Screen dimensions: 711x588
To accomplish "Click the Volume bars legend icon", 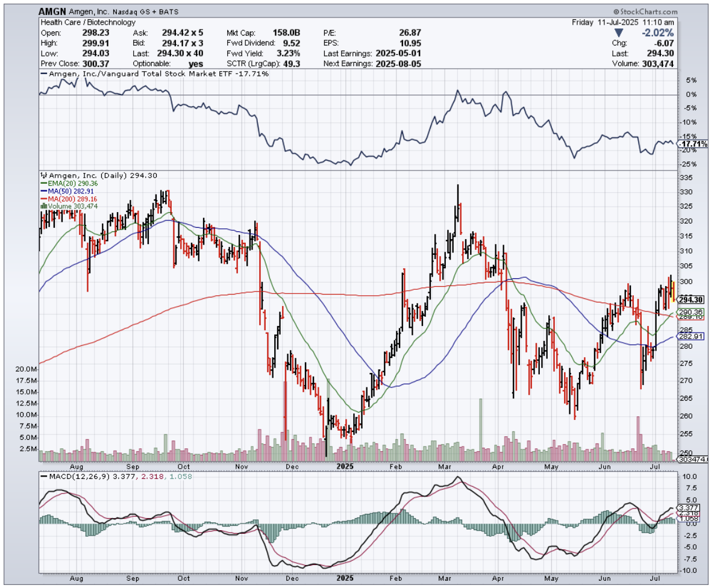I will (42, 205).
